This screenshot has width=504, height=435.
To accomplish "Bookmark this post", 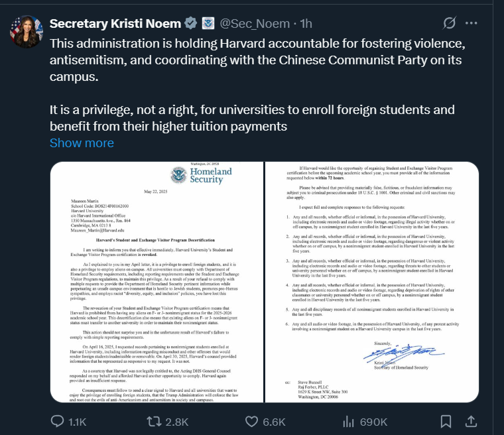I will click(x=446, y=422).
